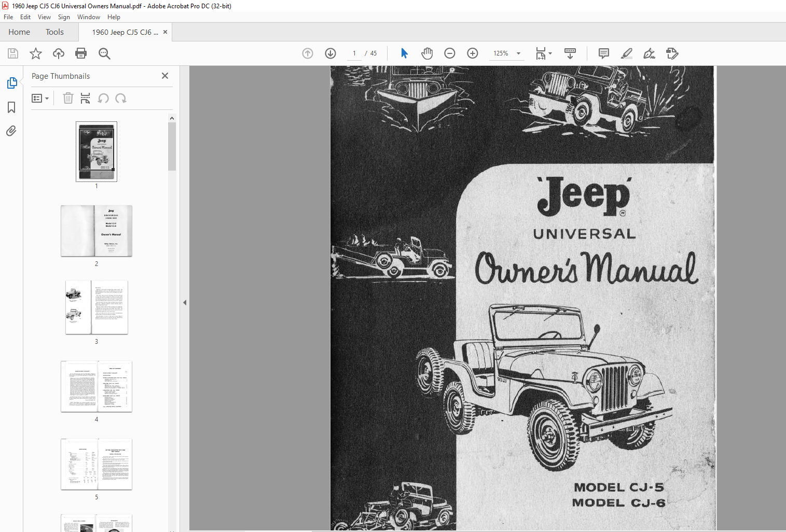The image size is (786, 532).
Task: Click the thumbnails panel scrollbar
Action: (x=172, y=147)
